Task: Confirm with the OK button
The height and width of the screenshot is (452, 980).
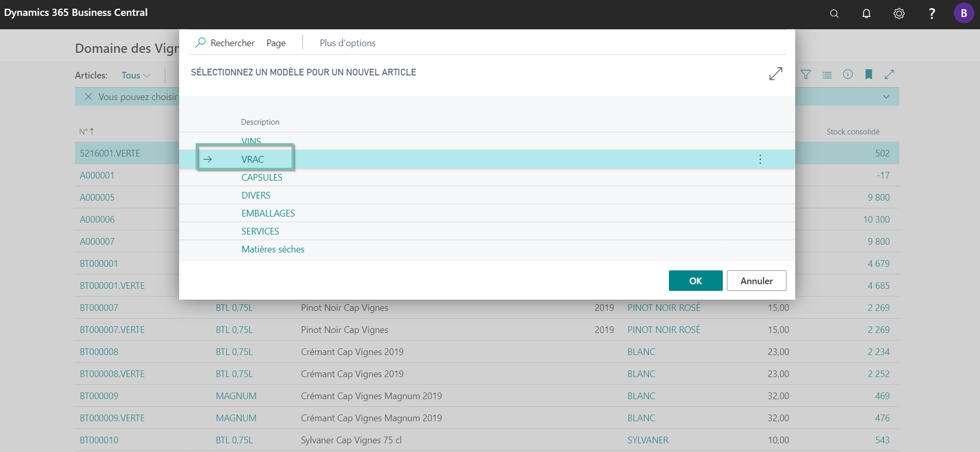Action: 696,281
